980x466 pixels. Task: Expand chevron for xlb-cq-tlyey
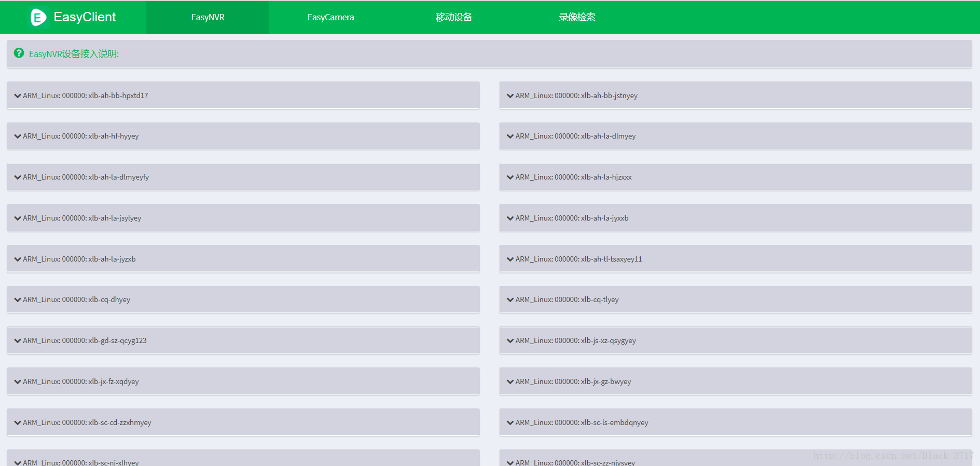[510, 299]
